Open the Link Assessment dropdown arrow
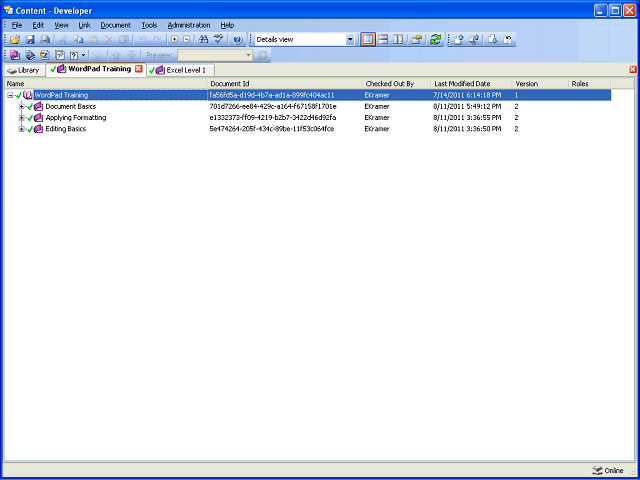The height and width of the screenshot is (480, 640). [x=84, y=55]
